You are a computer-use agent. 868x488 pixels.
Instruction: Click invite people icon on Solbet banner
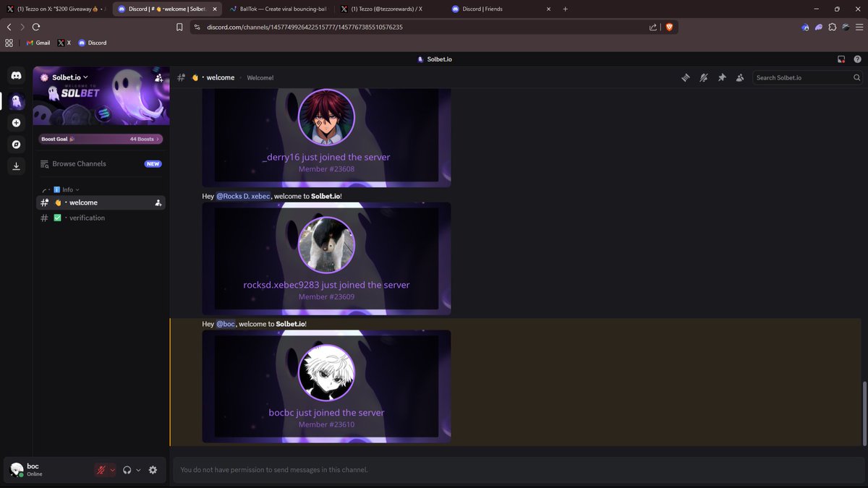[x=159, y=77]
